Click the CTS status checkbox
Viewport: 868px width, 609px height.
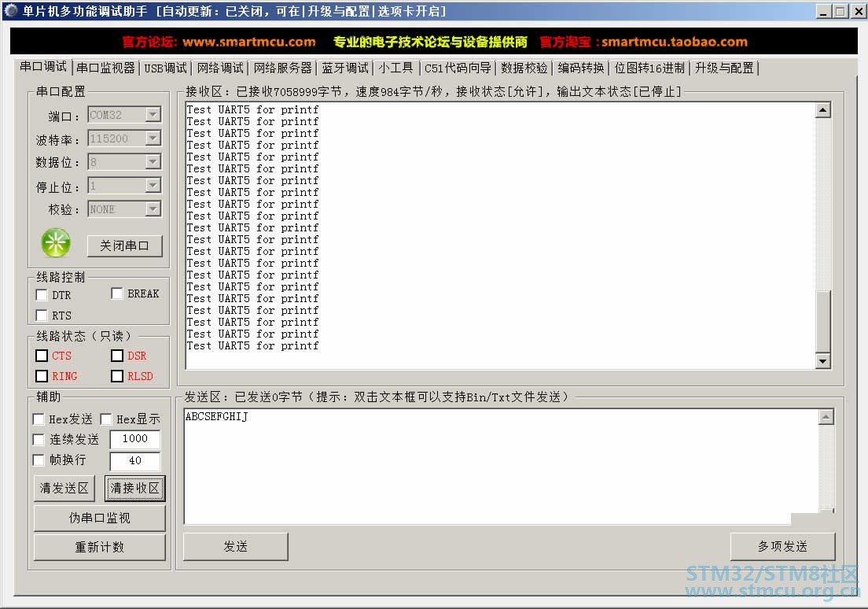[42, 356]
